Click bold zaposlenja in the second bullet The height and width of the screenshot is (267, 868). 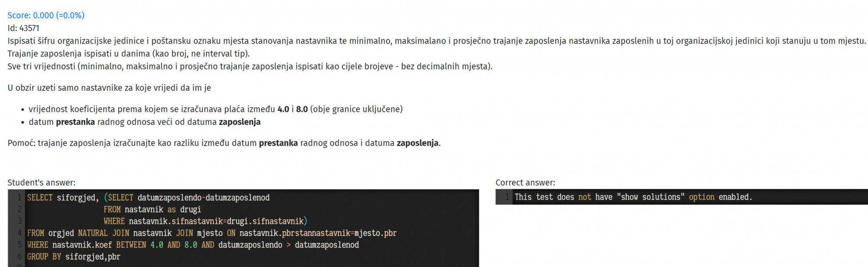pyautogui.click(x=240, y=122)
